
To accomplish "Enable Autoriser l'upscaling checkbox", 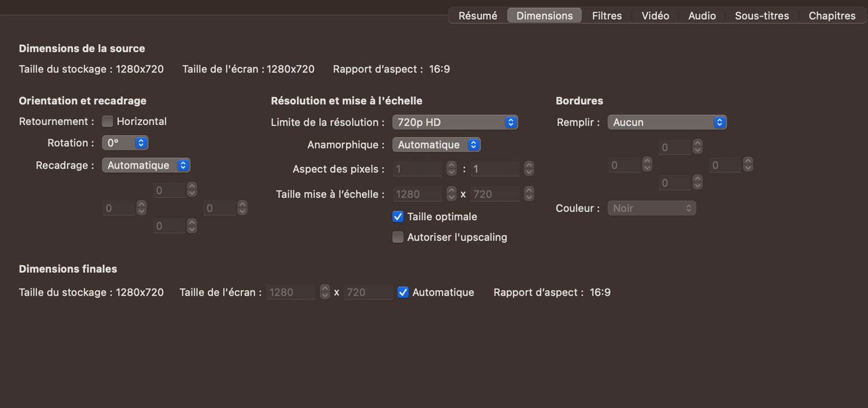I will [398, 238].
